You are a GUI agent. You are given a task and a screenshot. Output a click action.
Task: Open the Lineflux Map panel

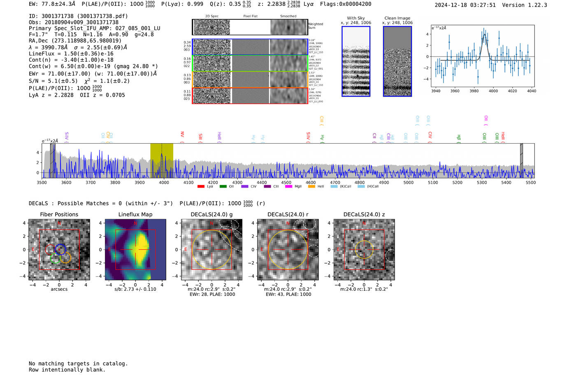(x=135, y=250)
